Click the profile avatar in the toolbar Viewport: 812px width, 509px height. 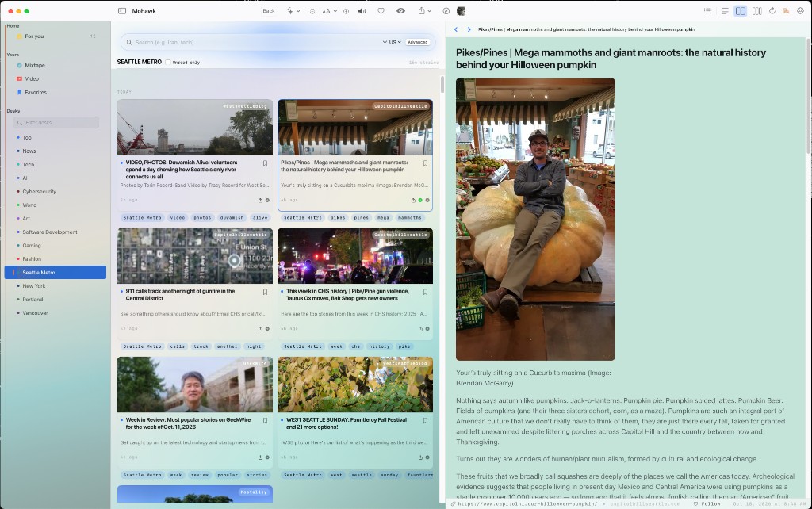click(x=461, y=11)
